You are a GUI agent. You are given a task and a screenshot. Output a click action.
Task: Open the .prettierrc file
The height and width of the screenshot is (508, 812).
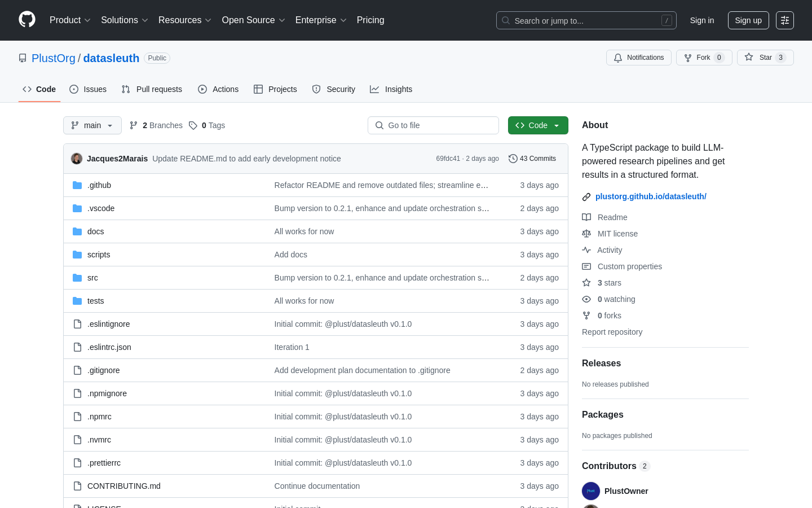(104, 463)
